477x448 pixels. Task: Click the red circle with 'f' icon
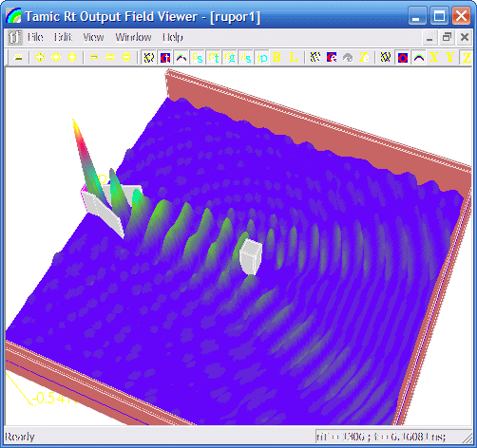coord(165,58)
